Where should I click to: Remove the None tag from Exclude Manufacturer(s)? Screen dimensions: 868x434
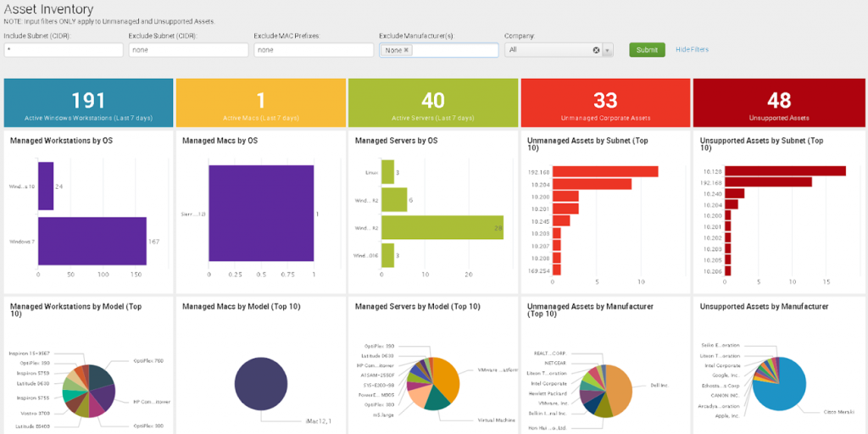pos(406,51)
